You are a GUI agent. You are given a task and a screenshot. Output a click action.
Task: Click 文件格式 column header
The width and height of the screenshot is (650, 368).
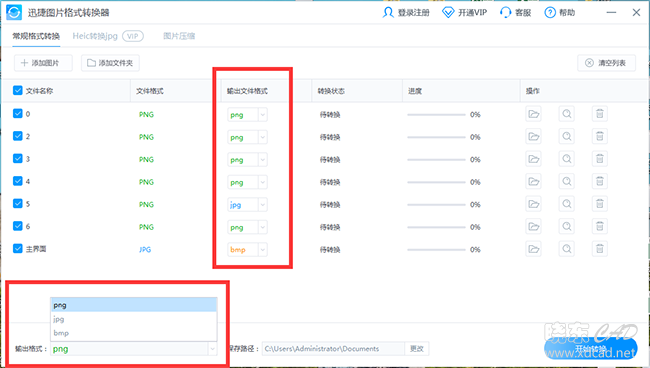(x=150, y=91)
